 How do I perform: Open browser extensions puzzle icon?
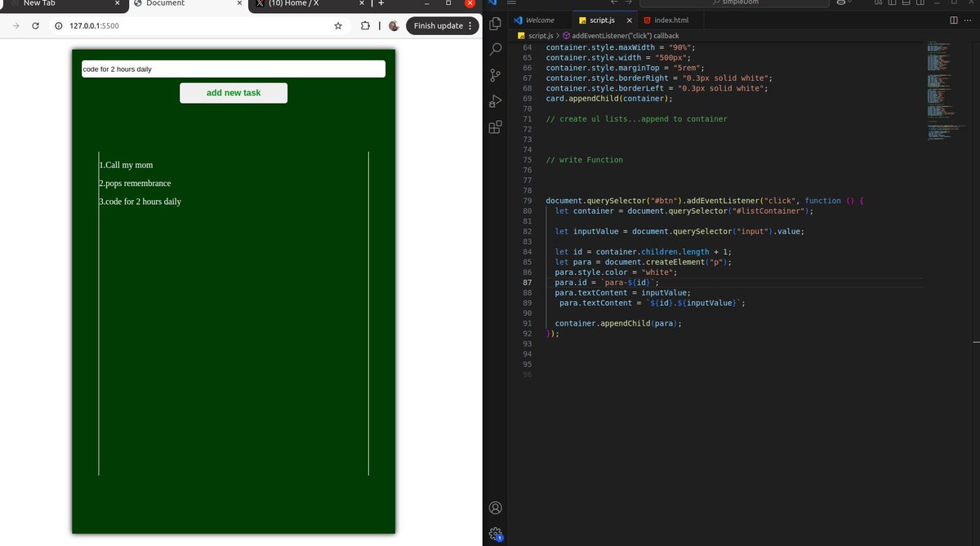[x=365, y=25]
